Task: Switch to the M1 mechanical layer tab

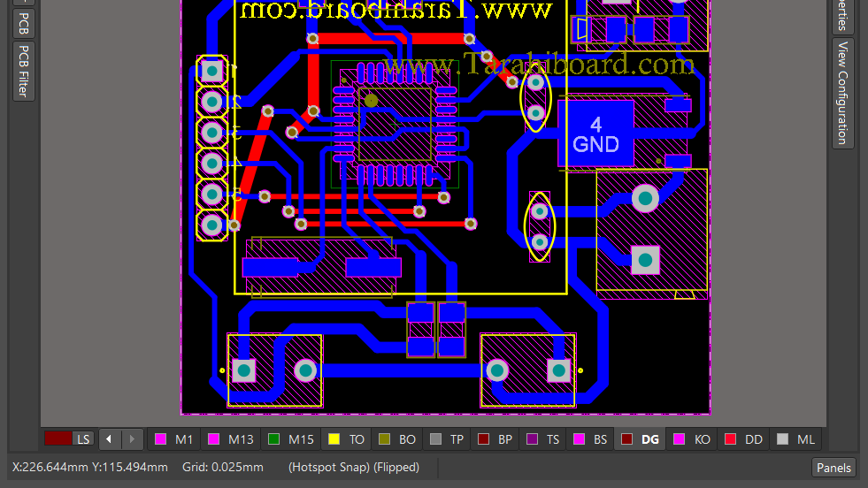Action: pyautogui.click(x=174, y=439)
